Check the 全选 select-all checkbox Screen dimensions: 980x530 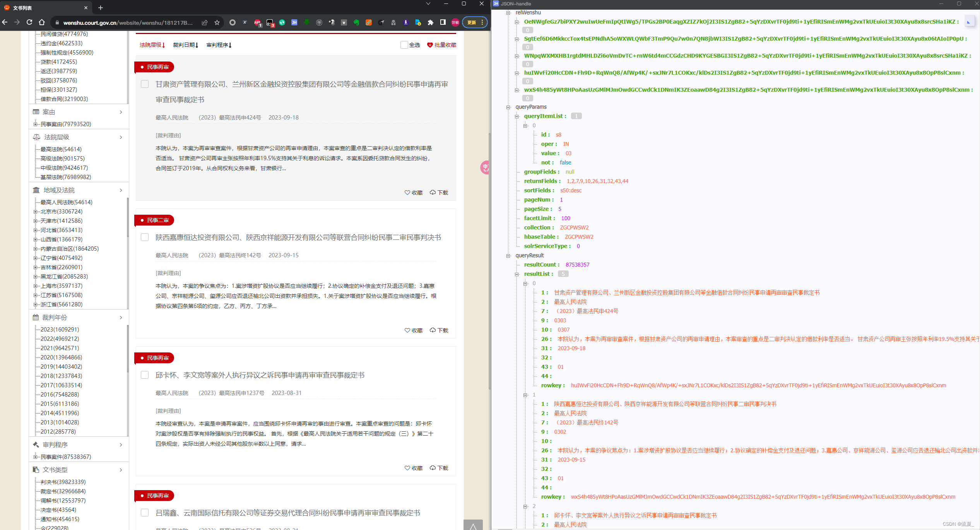point(404,45)
